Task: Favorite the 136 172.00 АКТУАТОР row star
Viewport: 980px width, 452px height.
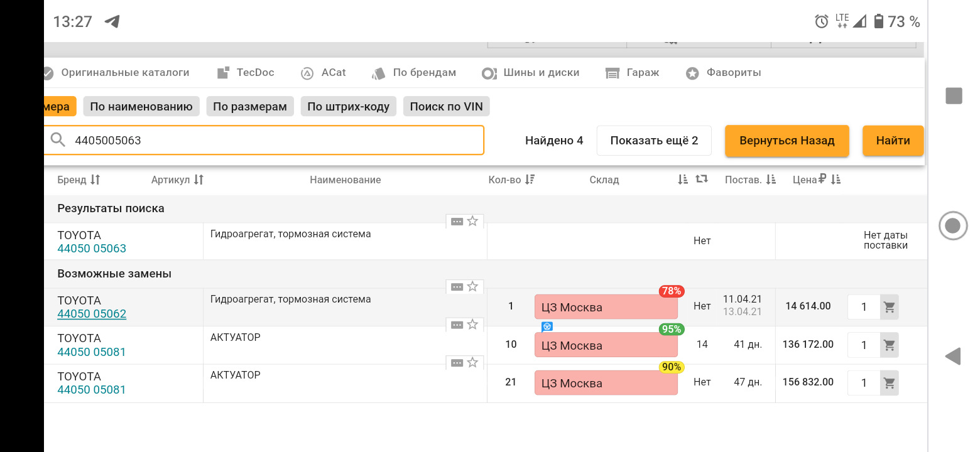Action: pos(473,325)
